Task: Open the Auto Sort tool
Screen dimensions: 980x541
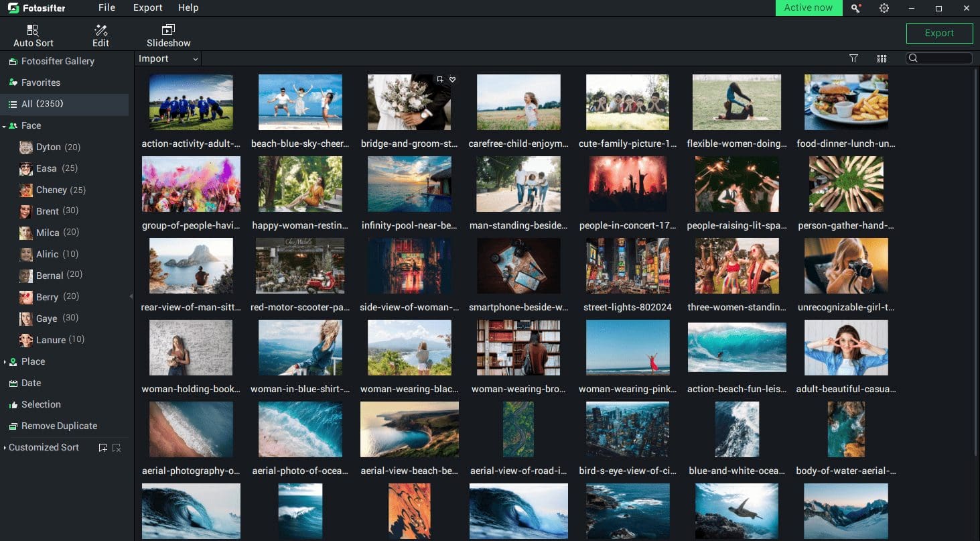Action: pyautogui.click(x=33, y=36)
